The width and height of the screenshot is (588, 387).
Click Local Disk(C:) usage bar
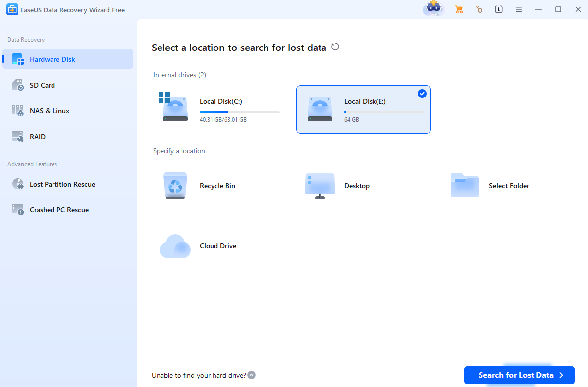pos(239,112)
